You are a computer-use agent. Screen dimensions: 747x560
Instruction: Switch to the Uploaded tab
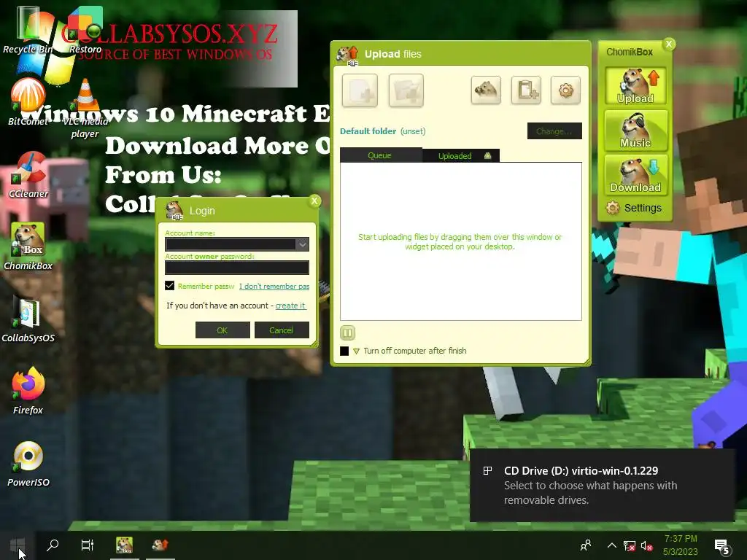click(x=461, y=156)
